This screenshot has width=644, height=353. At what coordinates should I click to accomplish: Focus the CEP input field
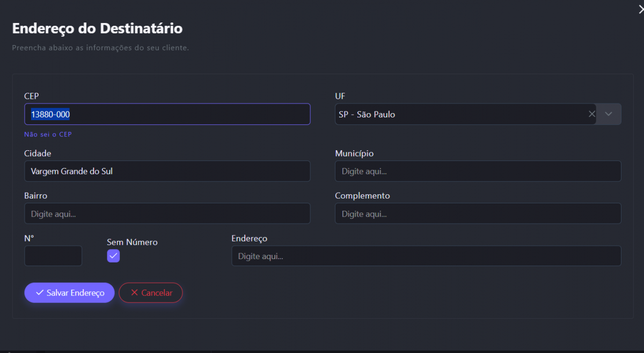[x=167, y=114]
